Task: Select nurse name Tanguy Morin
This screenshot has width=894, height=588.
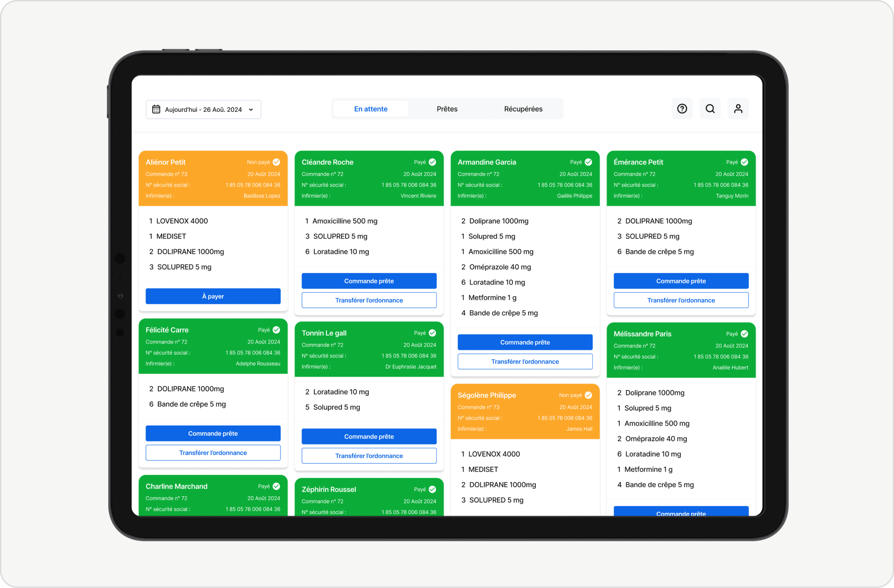Action: [x=732, y=196]
